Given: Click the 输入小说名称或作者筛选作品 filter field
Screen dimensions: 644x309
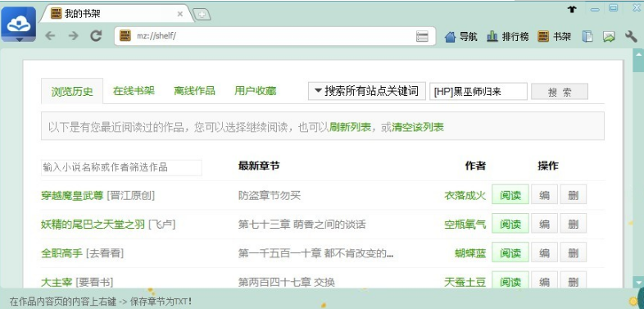Looking at the screenshot, I should click(x=121, y=168).
